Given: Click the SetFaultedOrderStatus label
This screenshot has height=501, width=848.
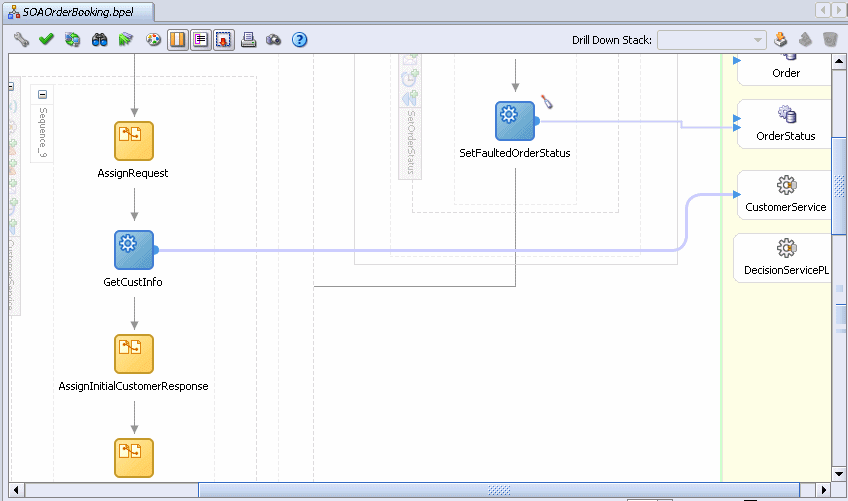Looking at the screenshot, I should coord(515,153).
